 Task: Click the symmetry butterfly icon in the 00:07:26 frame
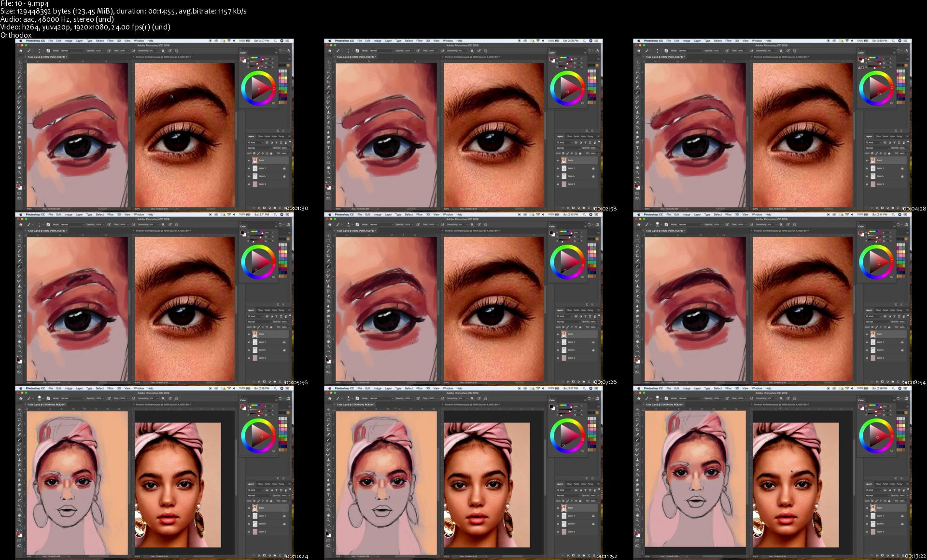click(486, 224)
